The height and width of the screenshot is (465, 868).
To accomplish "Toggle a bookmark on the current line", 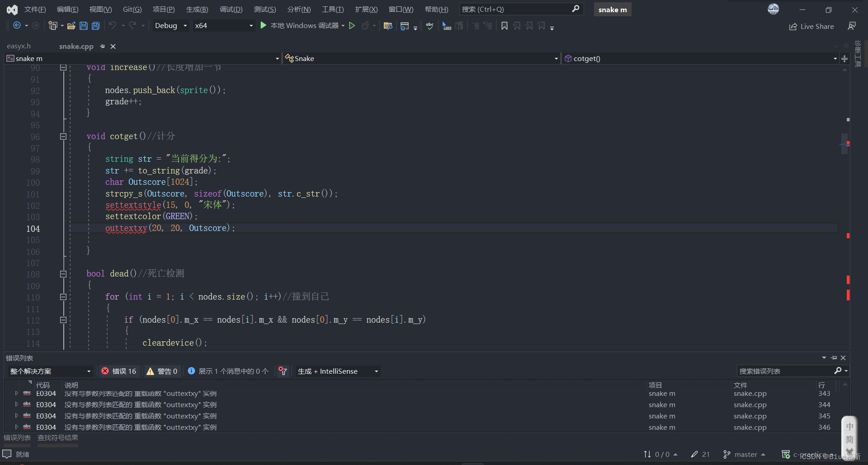I will [x=505, y=26].
